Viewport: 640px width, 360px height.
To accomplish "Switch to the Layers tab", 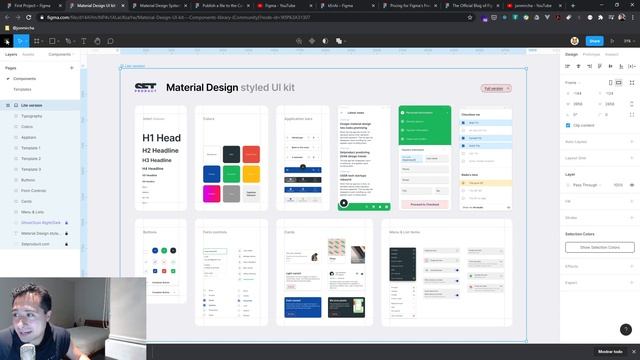I will tap(11, 54).
